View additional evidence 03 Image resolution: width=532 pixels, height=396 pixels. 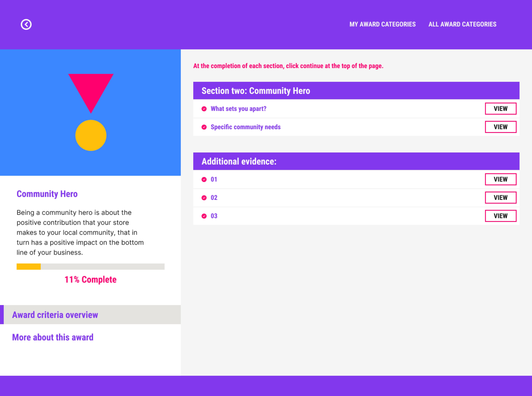pos(501,216)
